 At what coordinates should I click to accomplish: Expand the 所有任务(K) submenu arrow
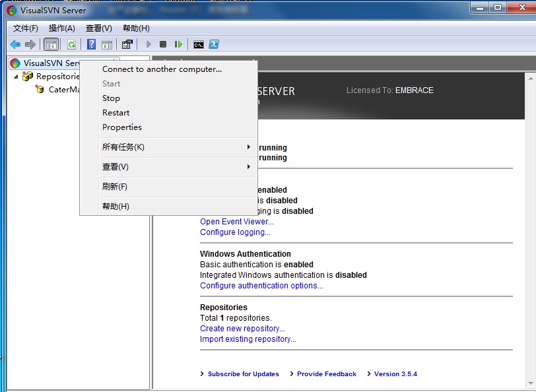248,147
